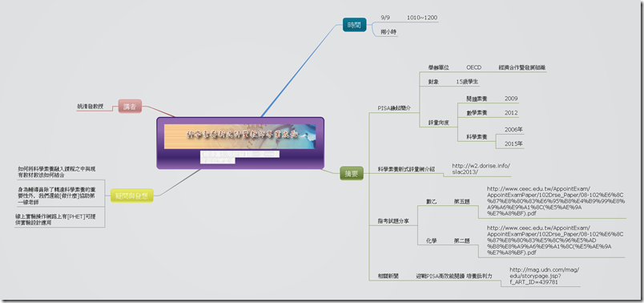Open the w2.dorise.info/slac2013 link
This screenshot has height=303, width=644.
(x=481, y=169)
